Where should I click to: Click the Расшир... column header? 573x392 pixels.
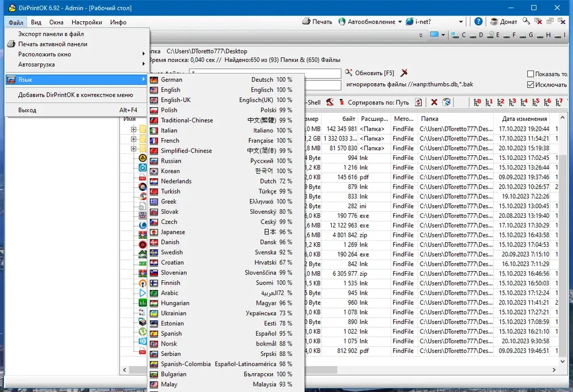click(374, 119)
